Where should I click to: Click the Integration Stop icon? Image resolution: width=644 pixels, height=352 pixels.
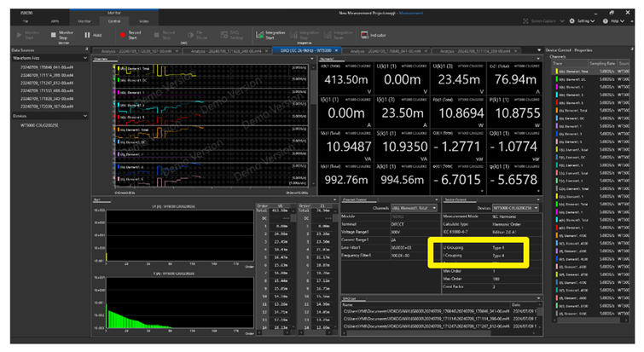pos(293,35)
